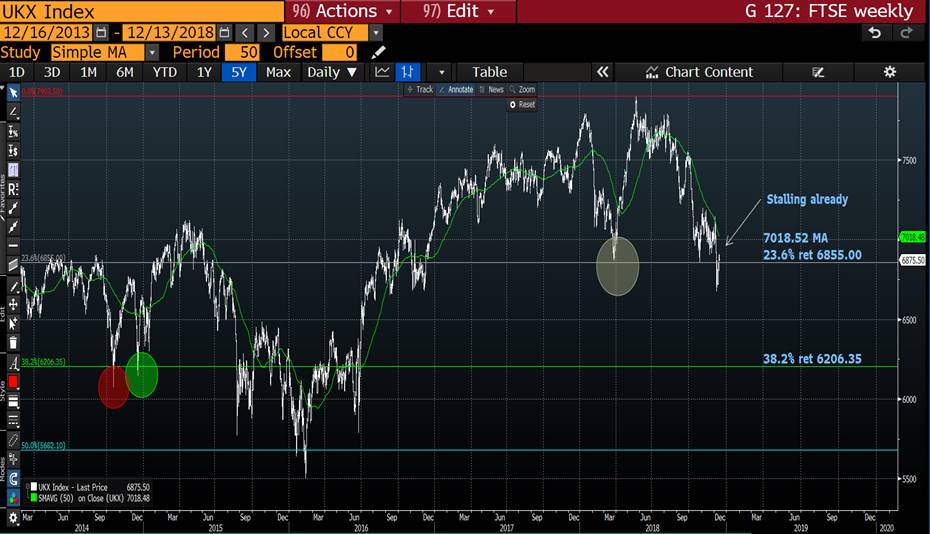Set range to 1M
This screenshot has height=534, width=930.
(88, 72)
